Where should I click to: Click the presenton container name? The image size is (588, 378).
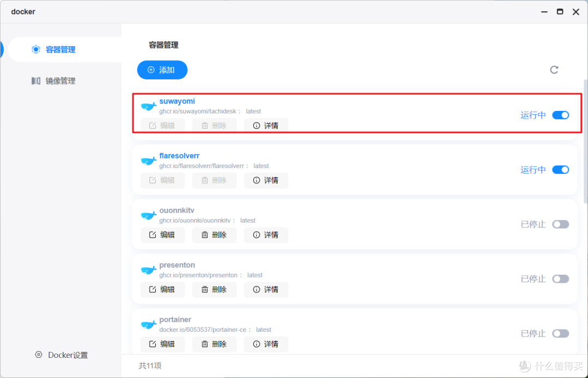tap(177, 265)
